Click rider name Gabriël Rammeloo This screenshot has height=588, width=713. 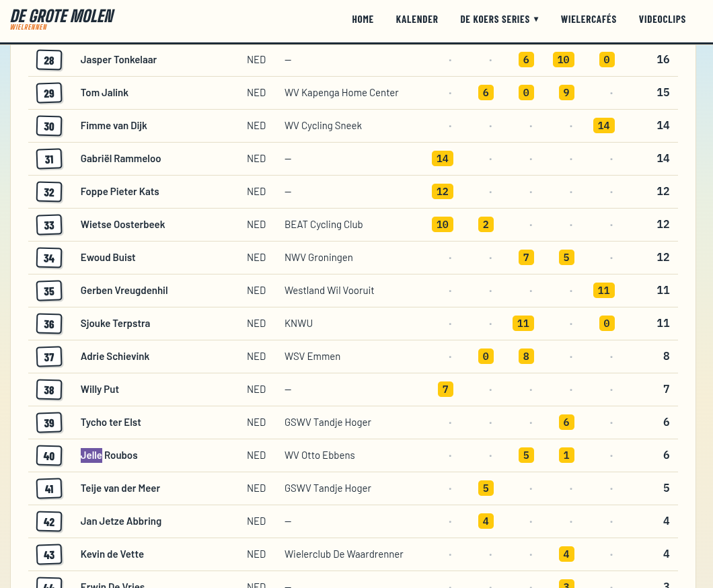coord(120,159)
